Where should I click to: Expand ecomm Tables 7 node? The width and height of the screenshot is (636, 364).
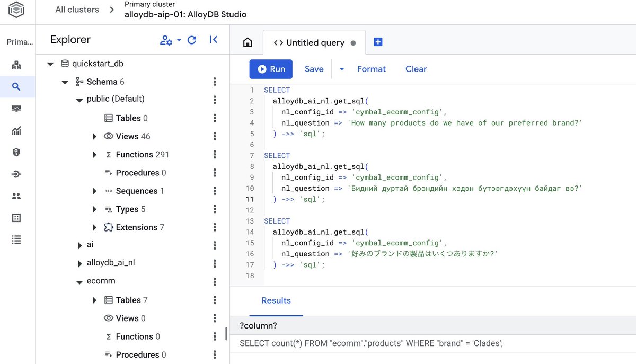point(94,300)
